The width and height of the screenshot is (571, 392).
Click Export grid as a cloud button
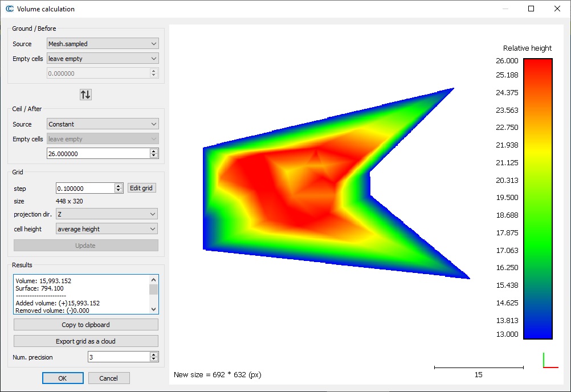click(x=86, y=341)
